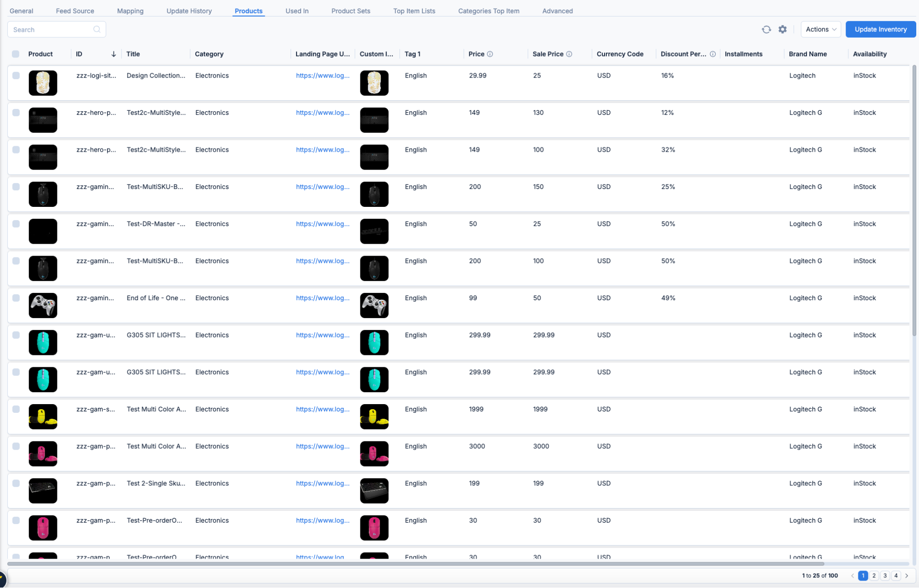Click the info icon beside Sale Price header
Viewport: 919px width, 588px height.
coord(569,54)
